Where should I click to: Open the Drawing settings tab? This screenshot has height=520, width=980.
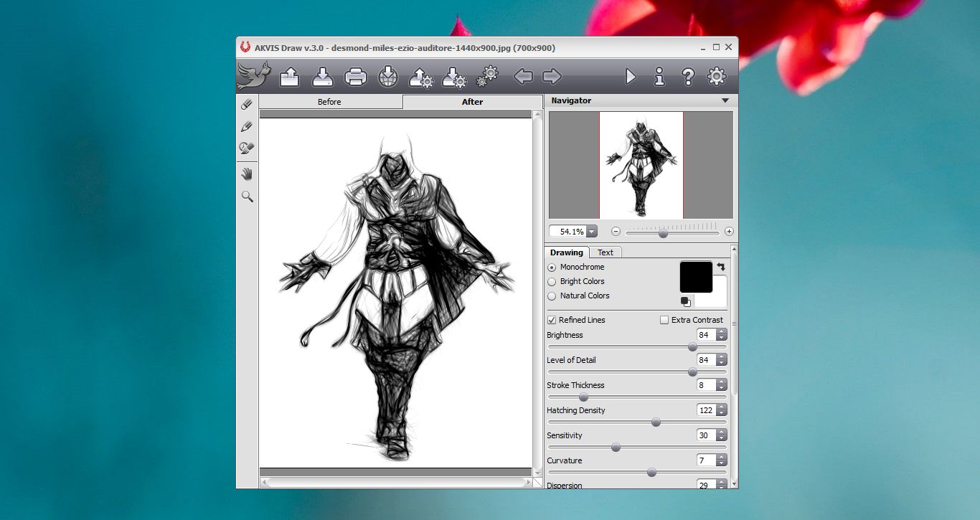pos(567,252)
